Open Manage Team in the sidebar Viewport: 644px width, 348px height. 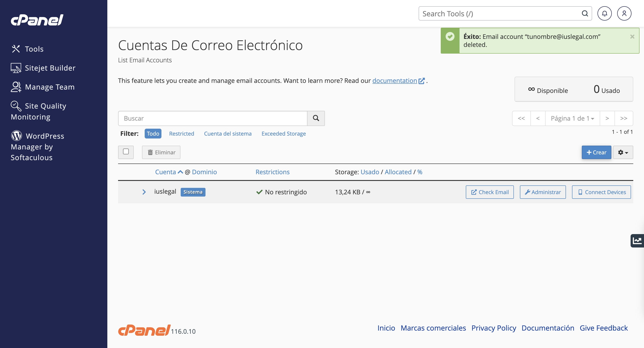49,87
